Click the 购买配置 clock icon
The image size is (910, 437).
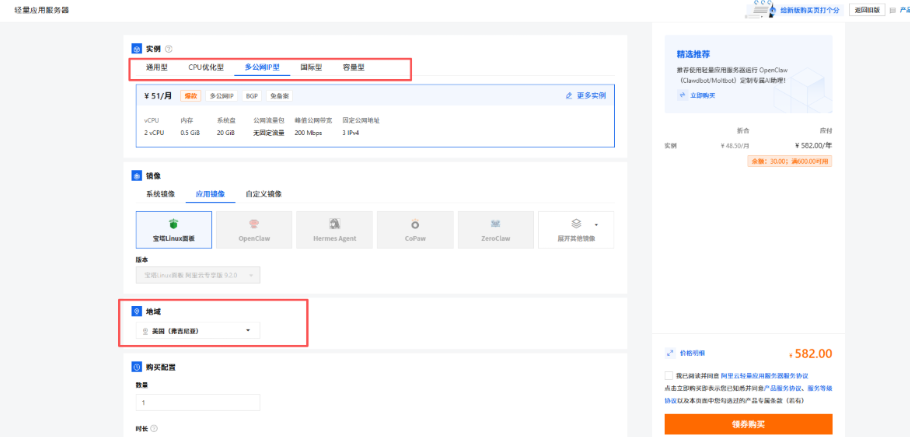pyautogui.click(x=136, y=367)
